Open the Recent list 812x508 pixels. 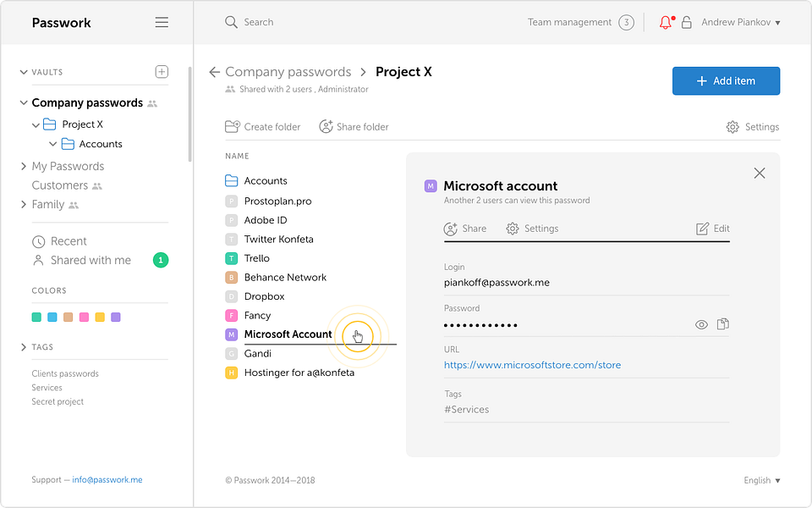(69, 241)
